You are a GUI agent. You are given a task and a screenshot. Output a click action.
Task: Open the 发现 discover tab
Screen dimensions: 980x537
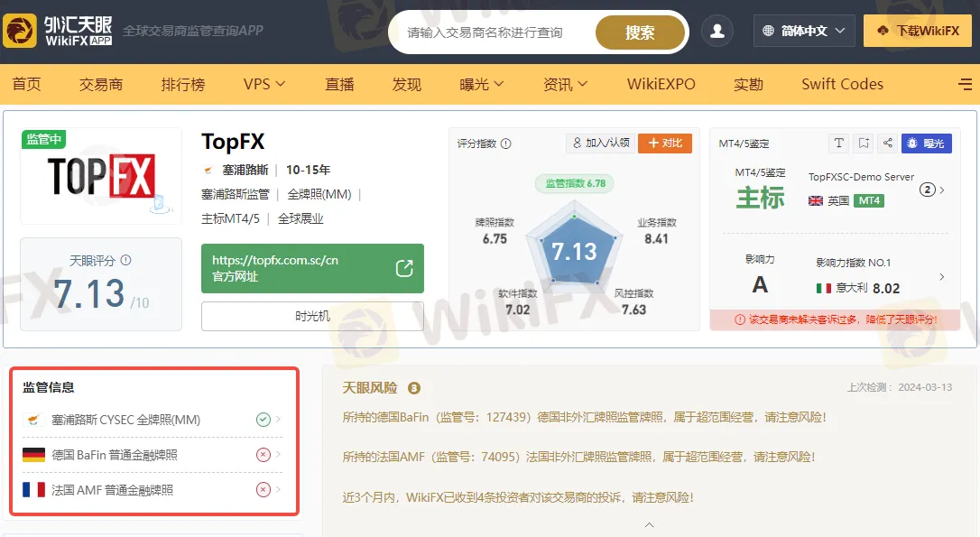407,84
